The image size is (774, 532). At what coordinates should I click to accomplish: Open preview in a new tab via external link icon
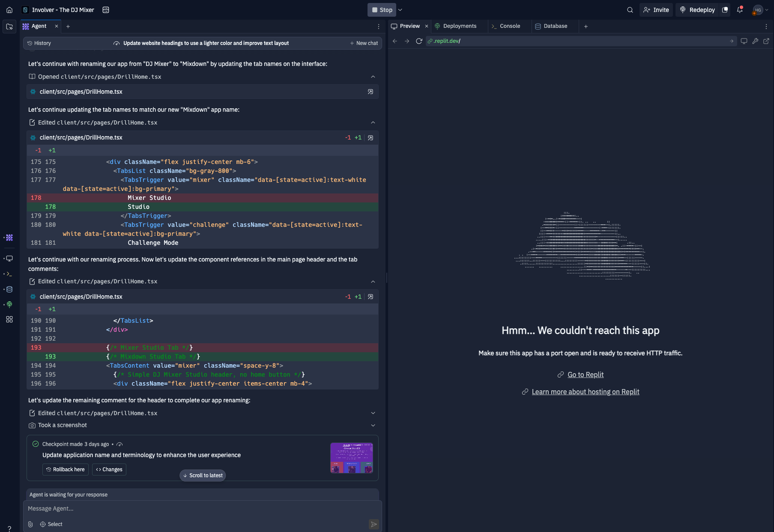[x=767, y=41]
